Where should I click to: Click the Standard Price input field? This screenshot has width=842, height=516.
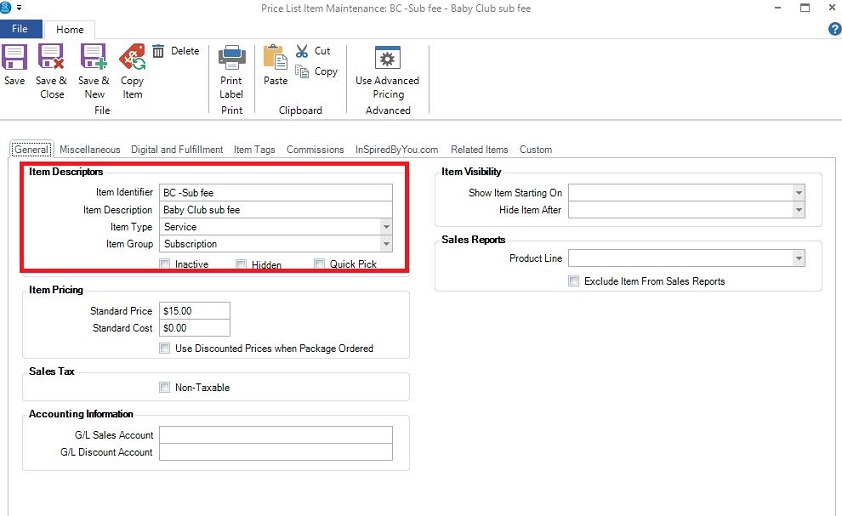point(194,311)
